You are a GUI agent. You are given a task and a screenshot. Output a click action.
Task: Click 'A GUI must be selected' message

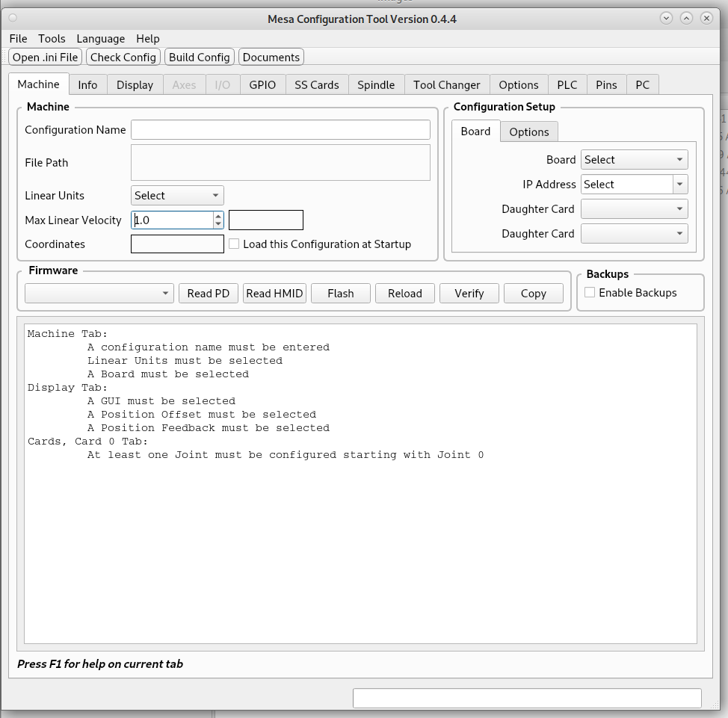tap(161, 401)
